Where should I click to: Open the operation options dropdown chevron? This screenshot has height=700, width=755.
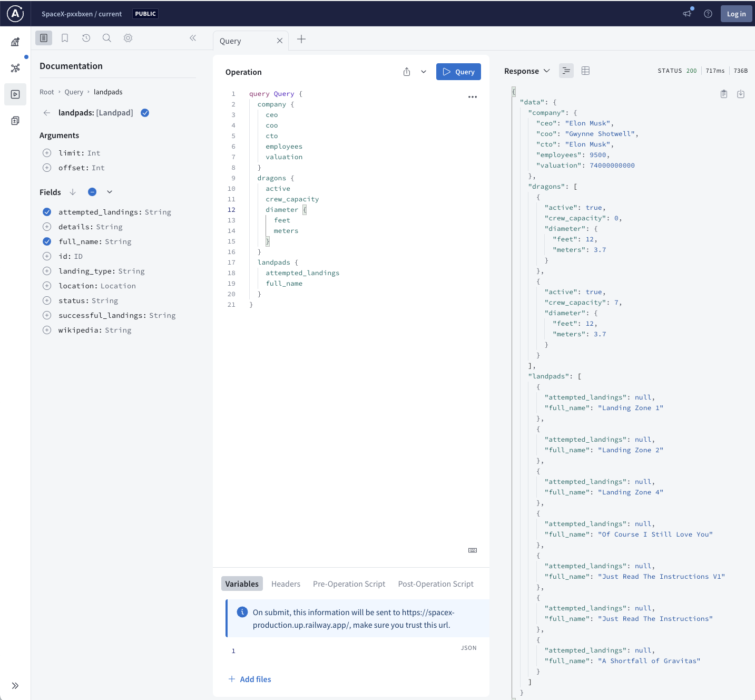pyautogui.click(x=424, y=72)
